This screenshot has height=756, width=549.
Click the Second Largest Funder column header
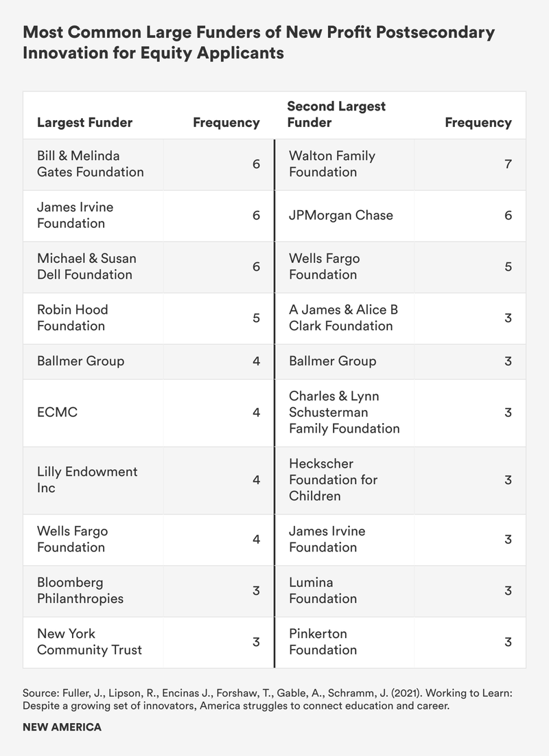[336, 115]
